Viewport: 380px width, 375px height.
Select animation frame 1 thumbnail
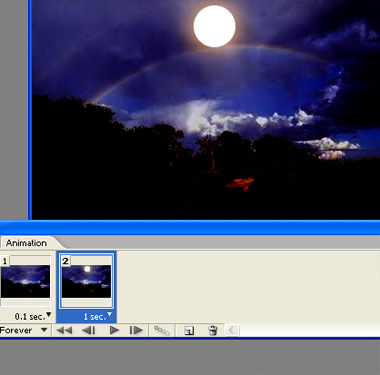pos(25,281)
